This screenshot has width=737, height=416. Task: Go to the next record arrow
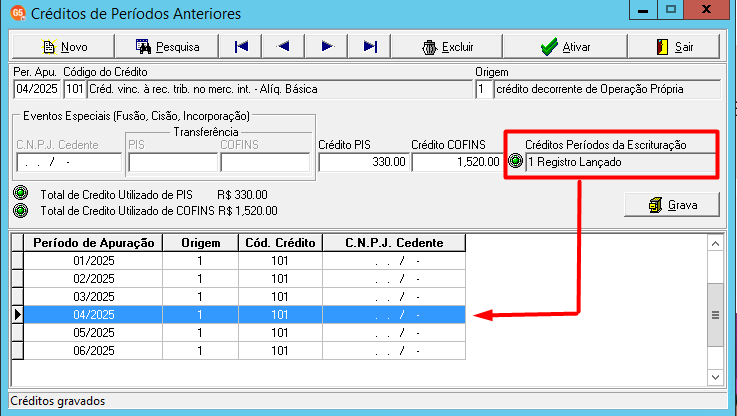tap(327, 47)
